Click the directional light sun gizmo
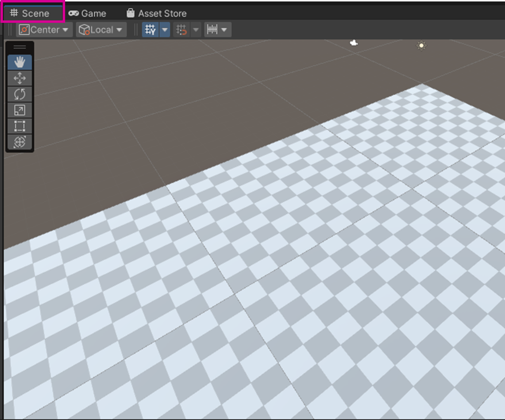This screenshot has width=505, height=420. click(421, 46)
